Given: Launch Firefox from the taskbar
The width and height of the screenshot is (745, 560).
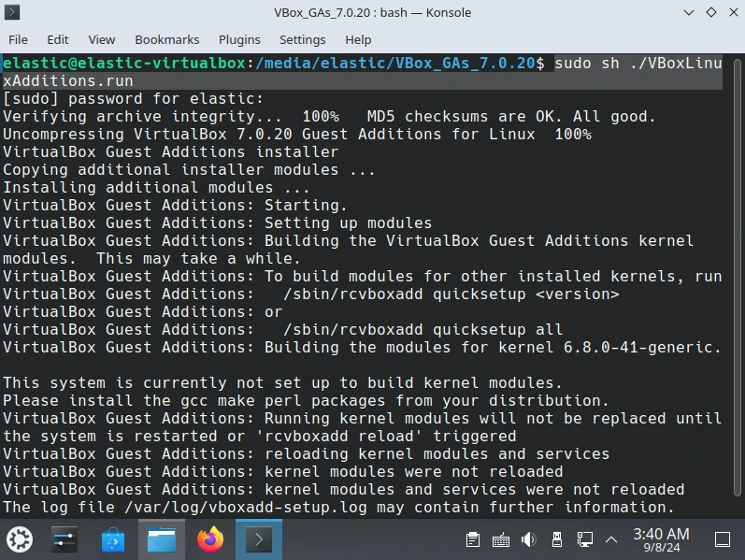Looking at the screenshot, I should click(x=210, y=539).
